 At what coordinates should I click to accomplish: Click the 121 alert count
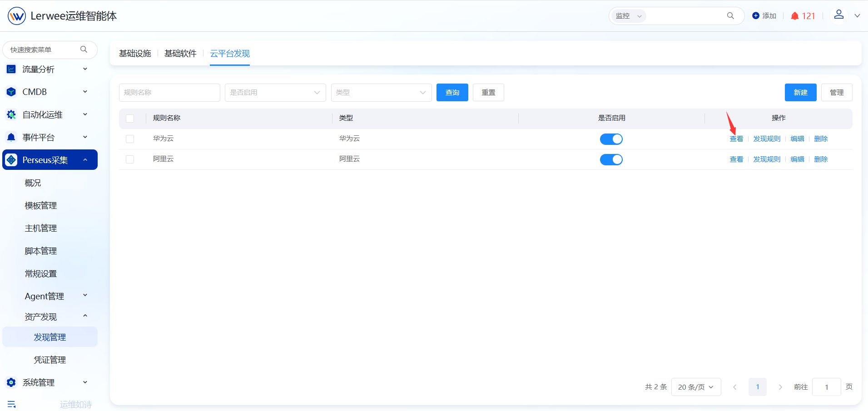(808, 16)
